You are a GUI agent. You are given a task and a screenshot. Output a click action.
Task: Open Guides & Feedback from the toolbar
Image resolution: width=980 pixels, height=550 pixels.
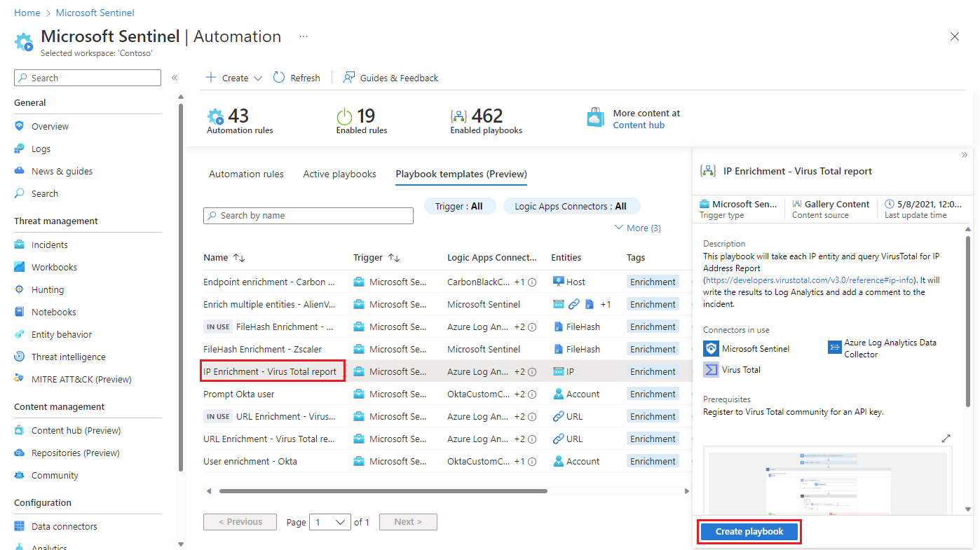pyautogui.click(x=390, y=78)
